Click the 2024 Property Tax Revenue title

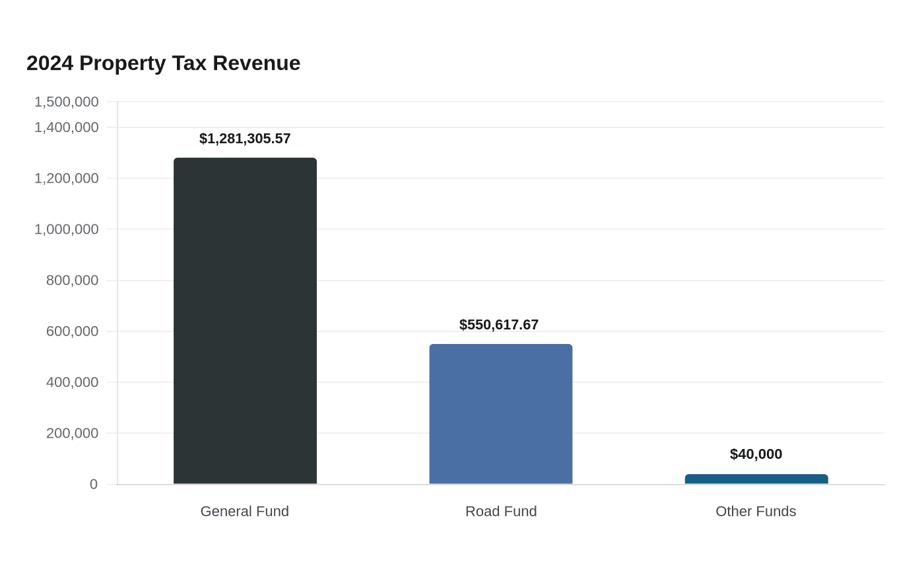pyautogui.click(x=164, y=63)
